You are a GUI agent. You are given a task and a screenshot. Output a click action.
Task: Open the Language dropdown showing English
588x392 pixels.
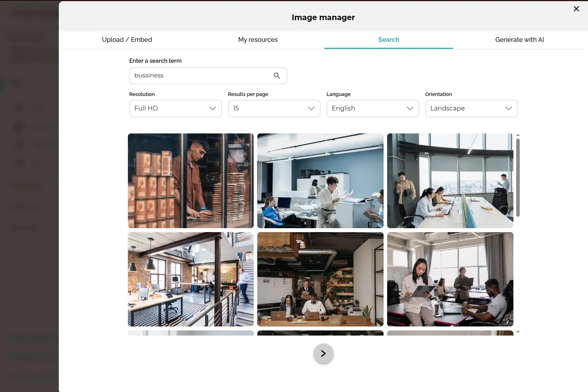(373, 109)
